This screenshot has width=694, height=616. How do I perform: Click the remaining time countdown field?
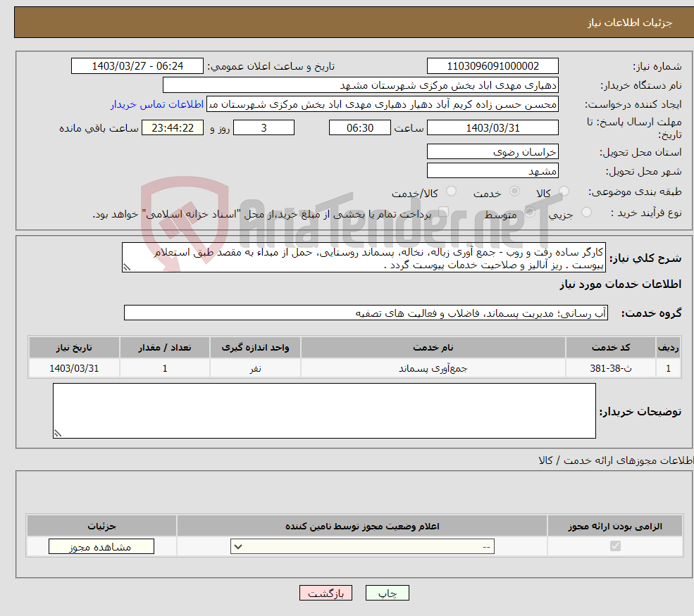pyautogui.click(x=173, y=128)
